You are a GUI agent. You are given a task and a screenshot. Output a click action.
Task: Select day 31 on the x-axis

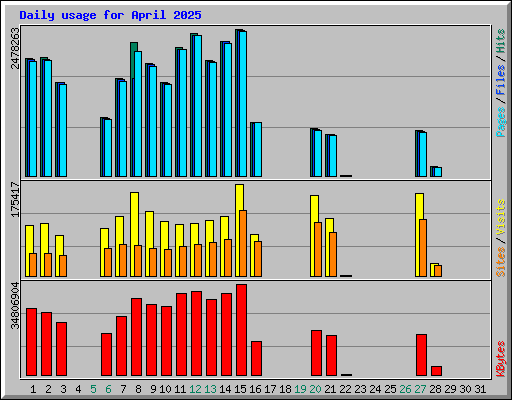coord(480,389)
